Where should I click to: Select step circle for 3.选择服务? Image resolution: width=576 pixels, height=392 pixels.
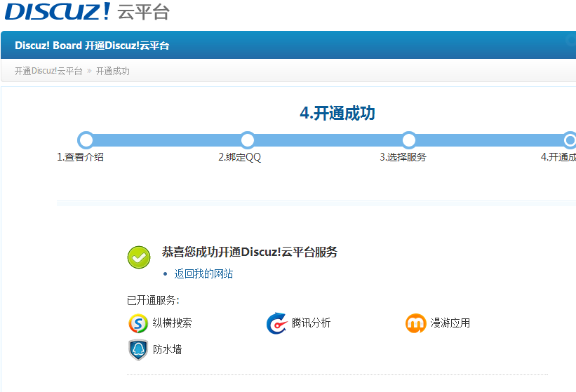409,140
